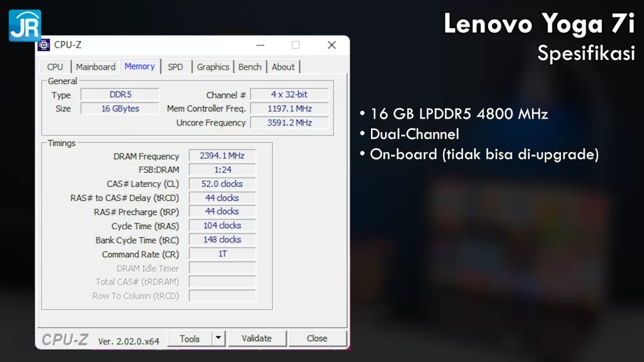
Task: Click the Bank Cycle Time (tRC) label
Action: [x=137, y=240]
